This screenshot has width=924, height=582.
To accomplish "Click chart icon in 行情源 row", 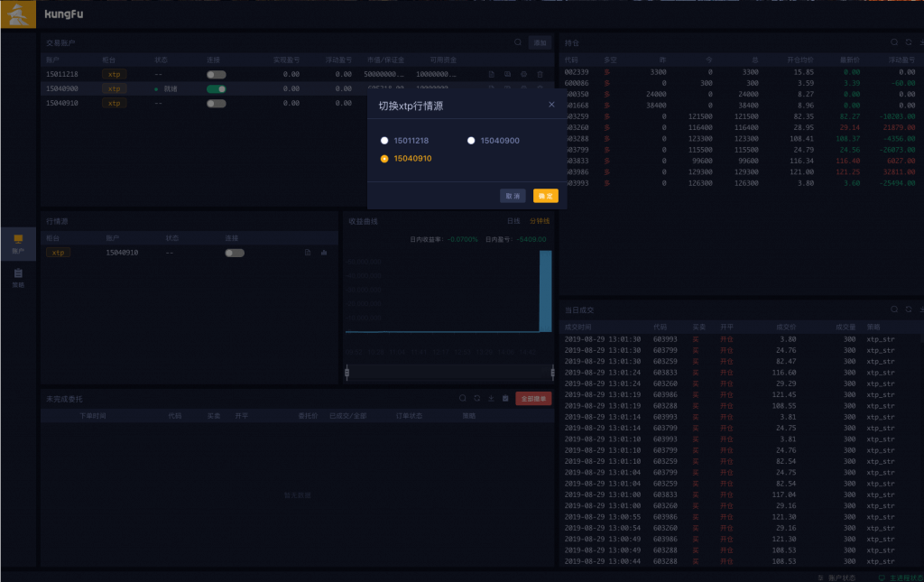I will (x=324, y=253).
